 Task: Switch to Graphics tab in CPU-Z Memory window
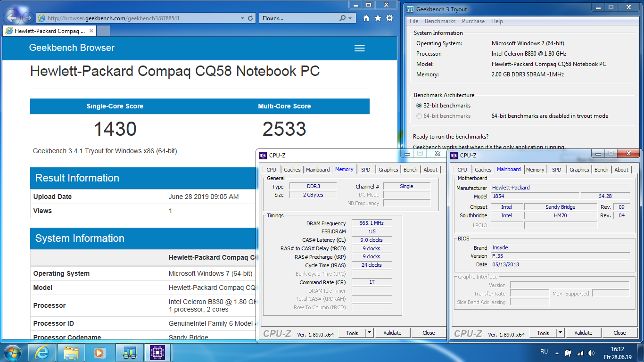coord(388,170)
